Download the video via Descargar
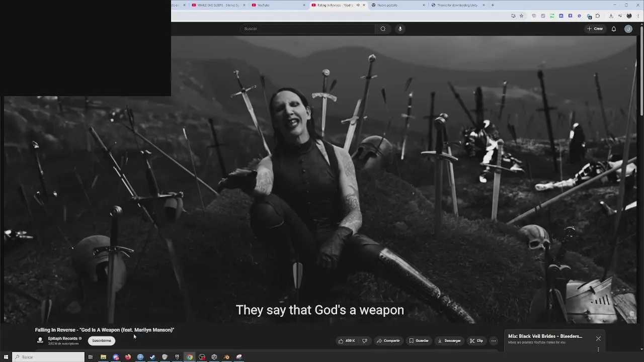This screenshot has width=644, height=362. 449,341
